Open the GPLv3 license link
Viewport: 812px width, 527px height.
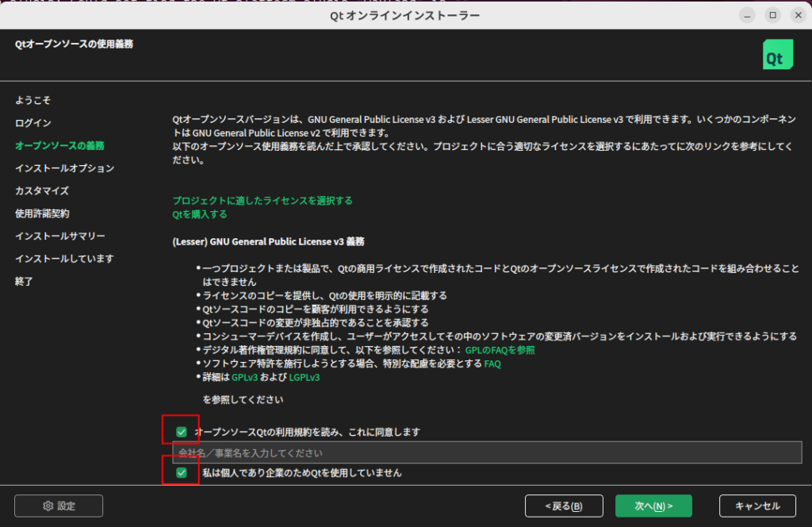[x=244, y=377]
